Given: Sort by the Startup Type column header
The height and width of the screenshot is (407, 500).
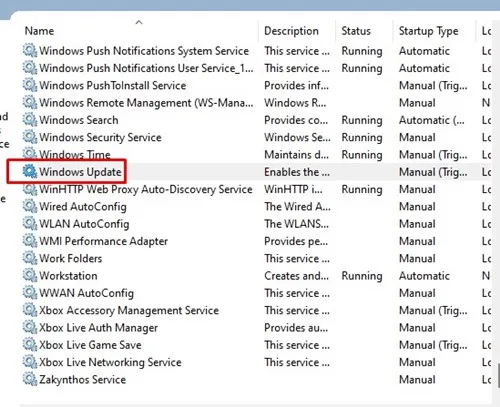Looking at the screenshot, I should click(x=429, y=31).
